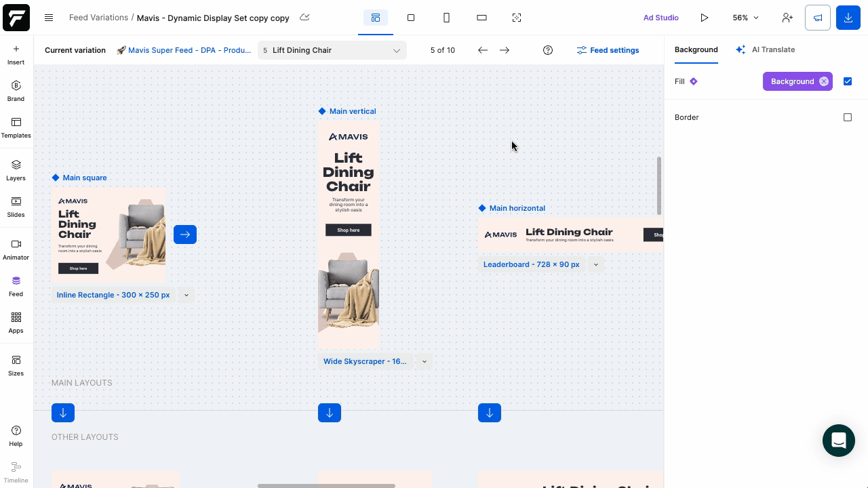Click the canvas vertical scrollbar
Image resolution: width=868 pixels, height=488 pixels.
pyautogui.click(x=659, y=186)
